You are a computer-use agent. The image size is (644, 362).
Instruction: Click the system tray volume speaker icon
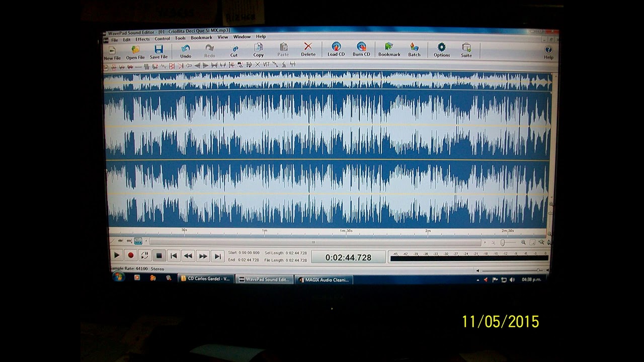512,280
